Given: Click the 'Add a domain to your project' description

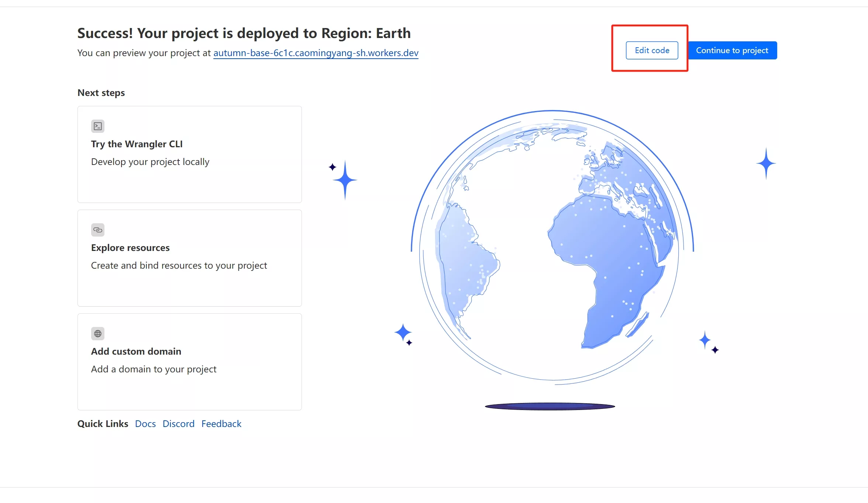Looking at the screenshot, I should click(x=154, y=369).
